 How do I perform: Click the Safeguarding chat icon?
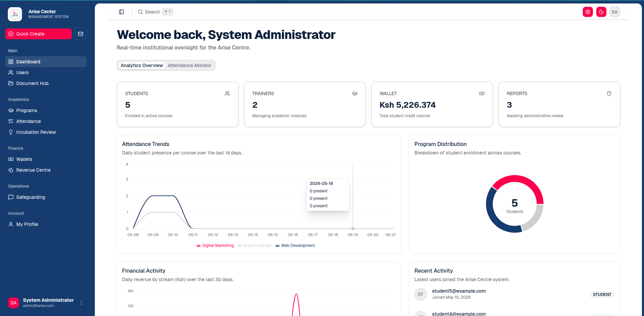[11, 197]
